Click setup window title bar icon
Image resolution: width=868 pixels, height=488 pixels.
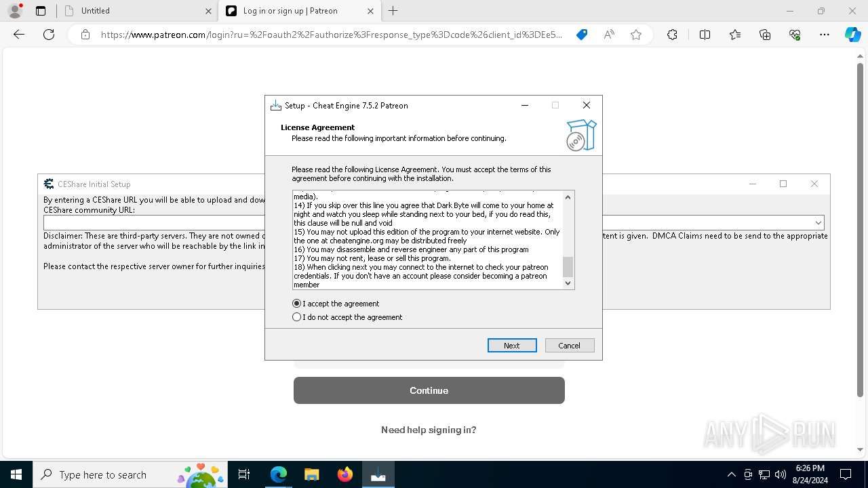point(275,106)
